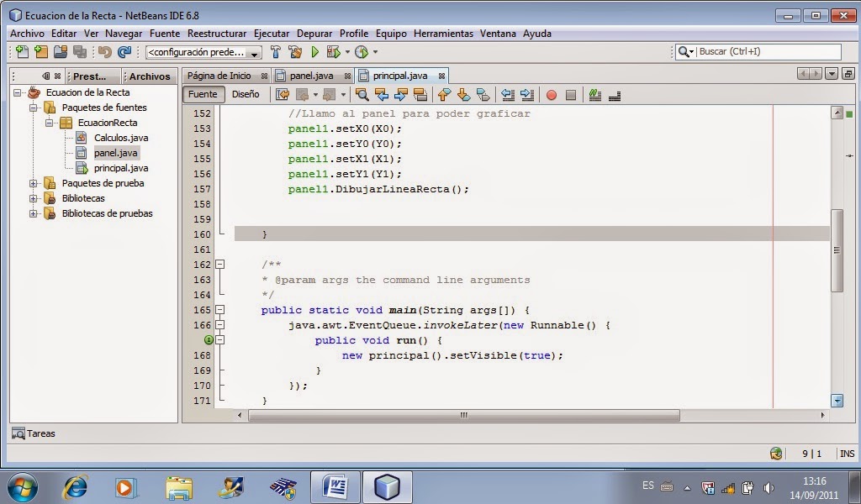Open search options dropdown magnifier
The image size is (861, 504).
pyautogui.click(x=685, y=51)
